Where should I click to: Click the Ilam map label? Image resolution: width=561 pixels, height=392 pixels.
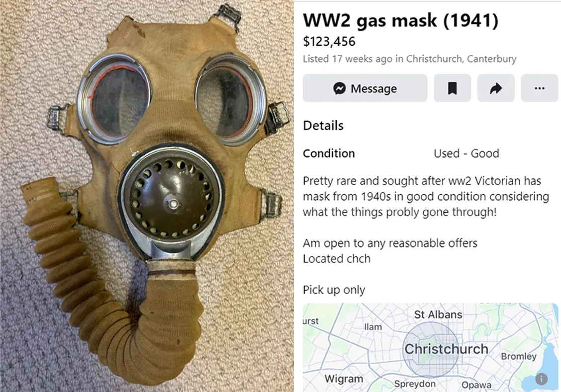(373, 326)
